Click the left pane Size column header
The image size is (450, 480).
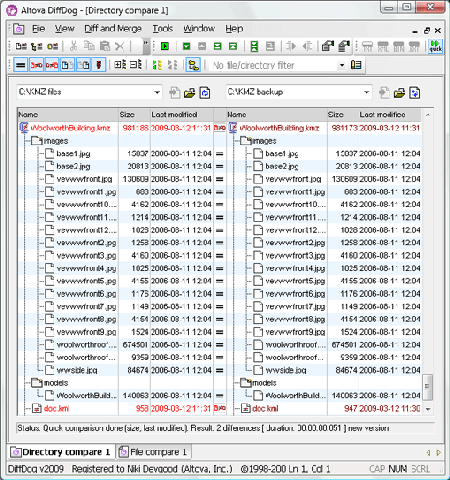[x=134, y=115]
